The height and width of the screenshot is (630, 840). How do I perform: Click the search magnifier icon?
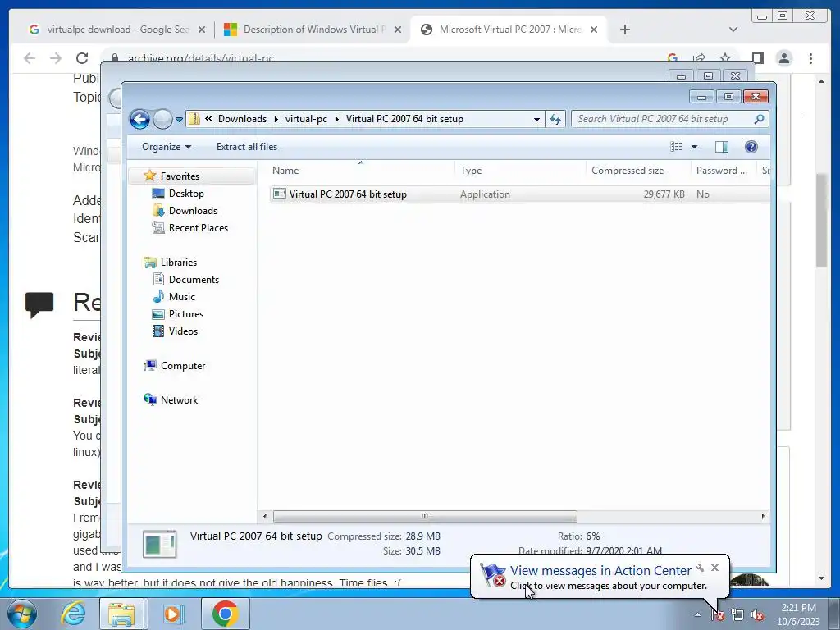759,119
